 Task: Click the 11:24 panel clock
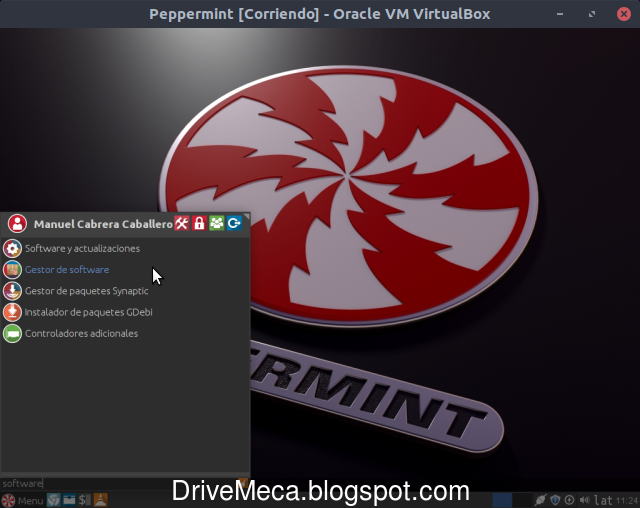tap(627, 501)
